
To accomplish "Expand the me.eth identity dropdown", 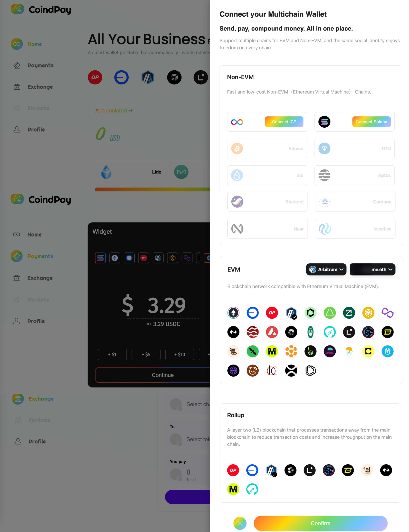I will (x=372, y=269).
